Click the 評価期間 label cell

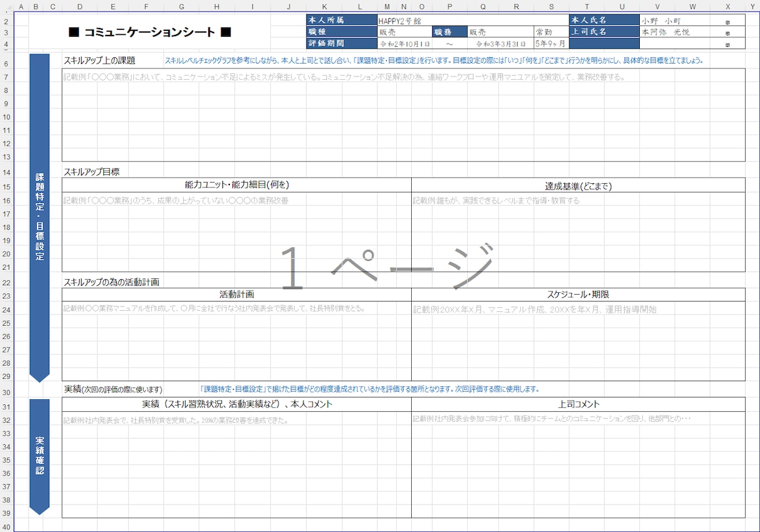(x=342, y=44)
